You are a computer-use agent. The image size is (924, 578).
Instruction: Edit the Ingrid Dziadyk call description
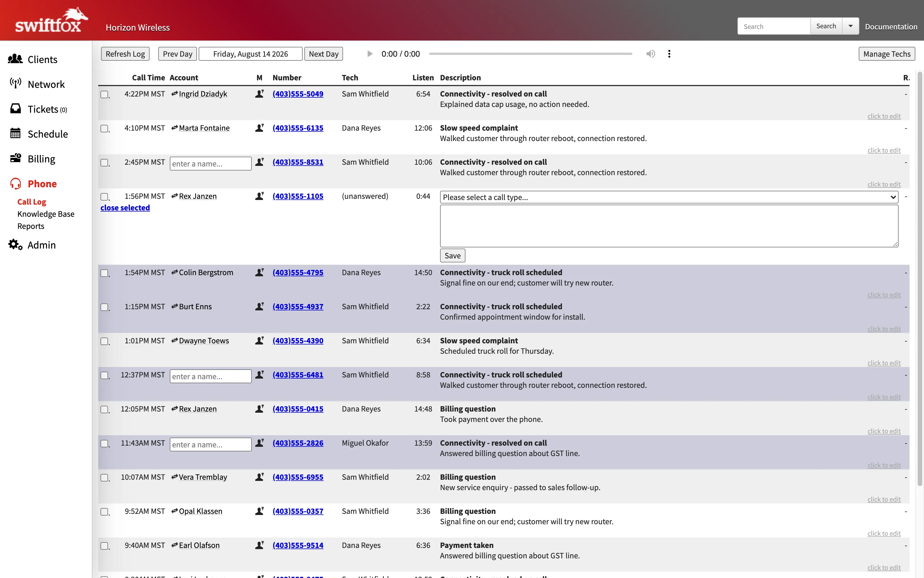coord(884,116)
